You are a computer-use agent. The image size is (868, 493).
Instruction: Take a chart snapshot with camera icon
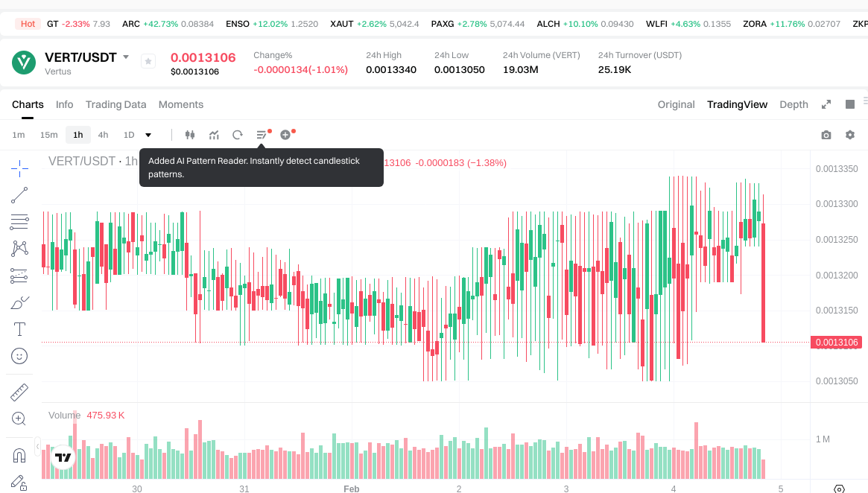point(826,135)
